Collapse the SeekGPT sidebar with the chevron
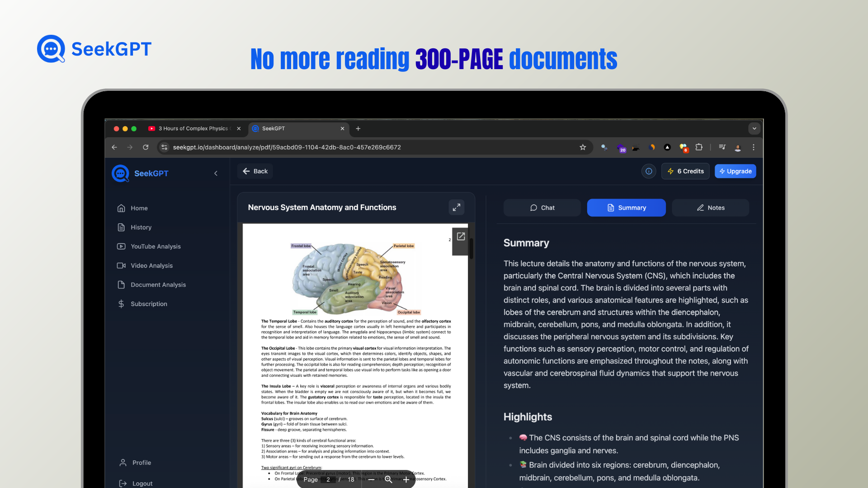This screenshot has width=868, height=488. click(x=216, y=174)
